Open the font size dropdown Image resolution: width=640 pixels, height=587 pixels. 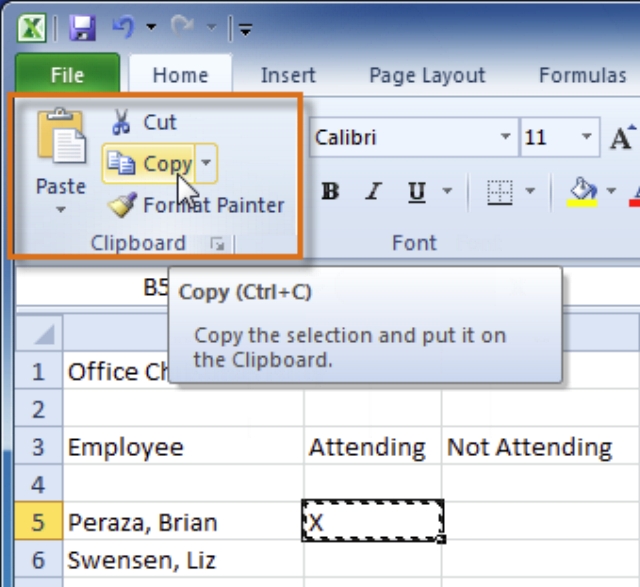586,137
